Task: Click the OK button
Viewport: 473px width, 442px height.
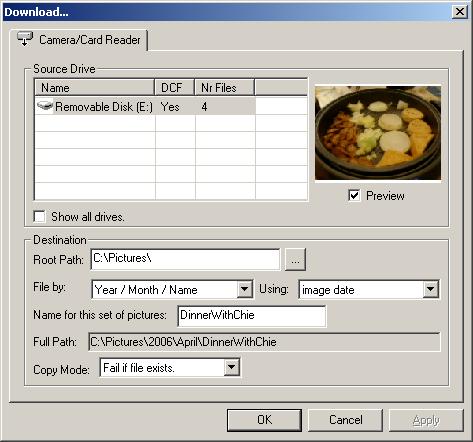Action: pyautogui.click(x=264, y=420)
